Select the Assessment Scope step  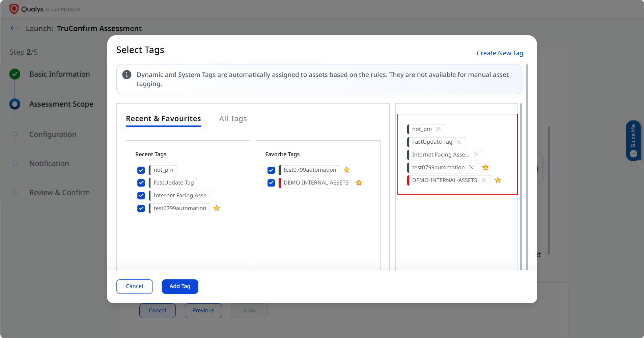(61, 104)
